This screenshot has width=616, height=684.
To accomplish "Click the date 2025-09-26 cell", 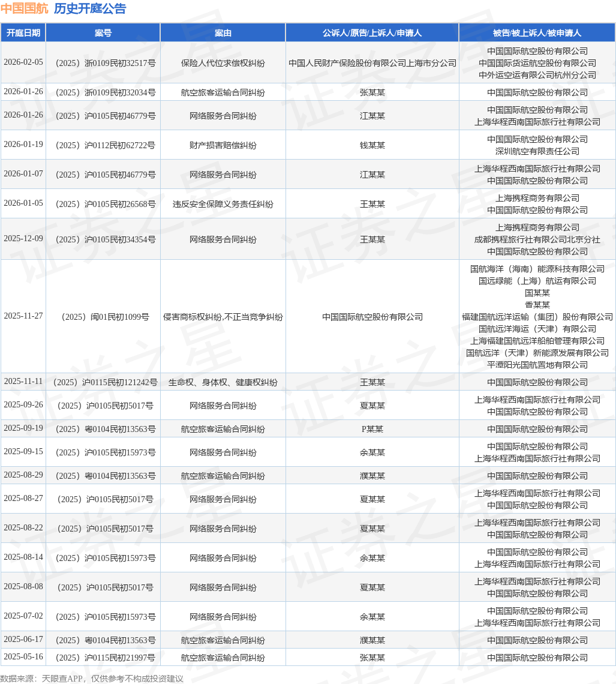I will point(23,405).
